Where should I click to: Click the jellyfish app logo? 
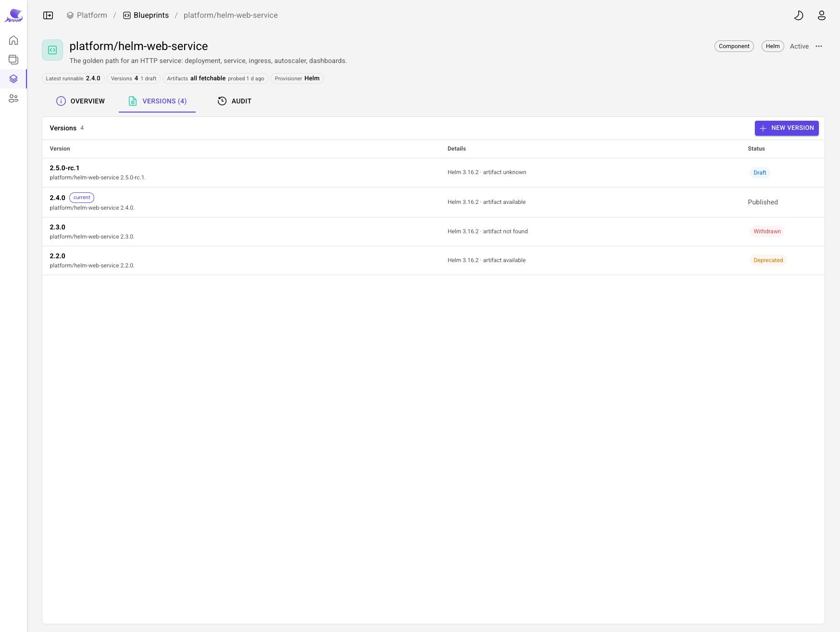tap(13, 15)
